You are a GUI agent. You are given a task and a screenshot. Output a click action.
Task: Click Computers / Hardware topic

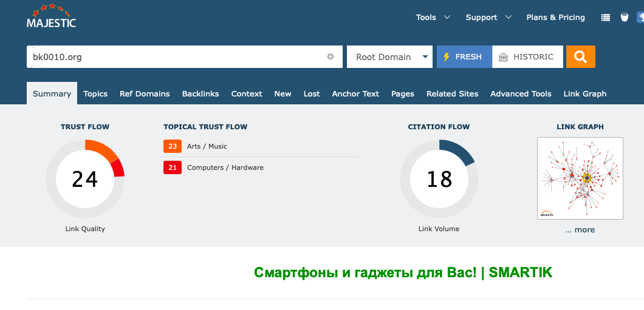tap(225, 167)
